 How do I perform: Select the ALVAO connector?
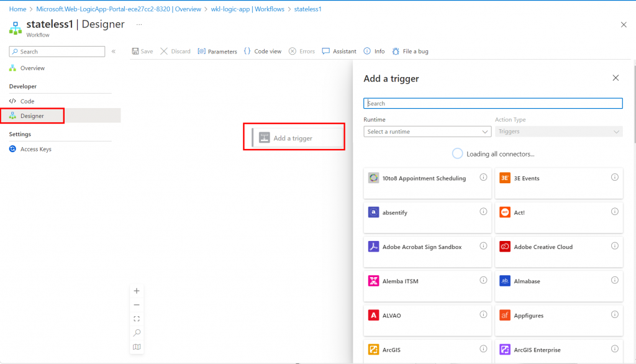pyautogui.click(x=427, y=321)
